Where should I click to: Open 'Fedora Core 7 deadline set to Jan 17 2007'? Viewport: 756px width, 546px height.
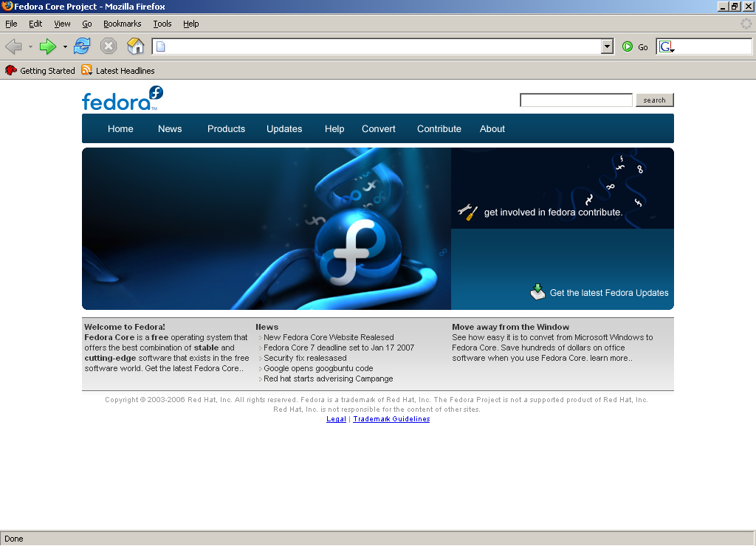coord(339,348)
